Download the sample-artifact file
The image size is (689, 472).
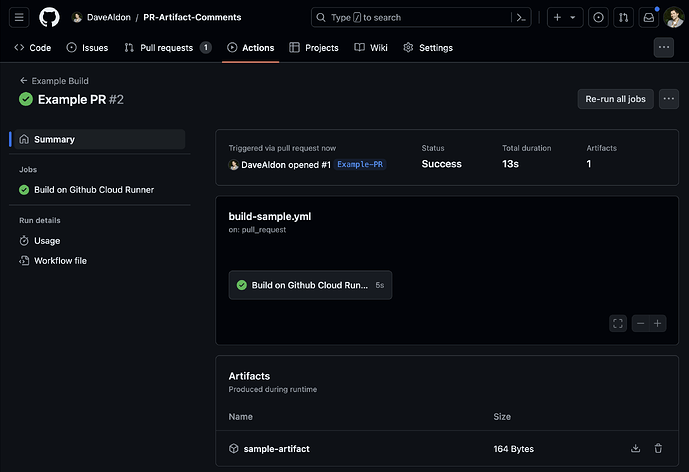[x=636, y=449]
